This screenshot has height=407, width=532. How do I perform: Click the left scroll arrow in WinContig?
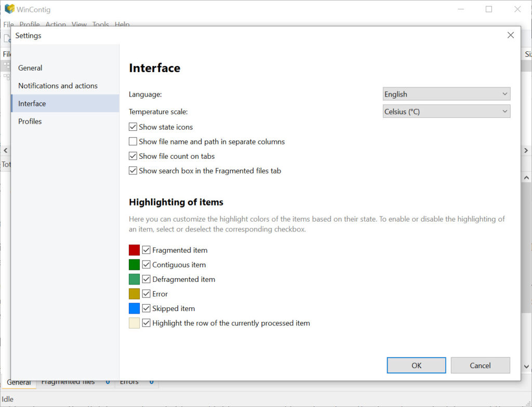(x=5, y=150)
